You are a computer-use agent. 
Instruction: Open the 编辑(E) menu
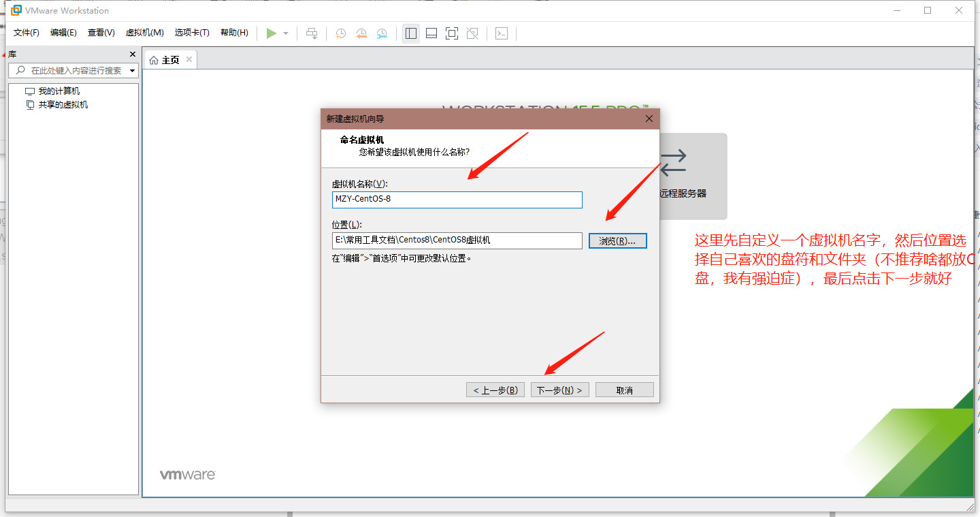pos(63,33)
